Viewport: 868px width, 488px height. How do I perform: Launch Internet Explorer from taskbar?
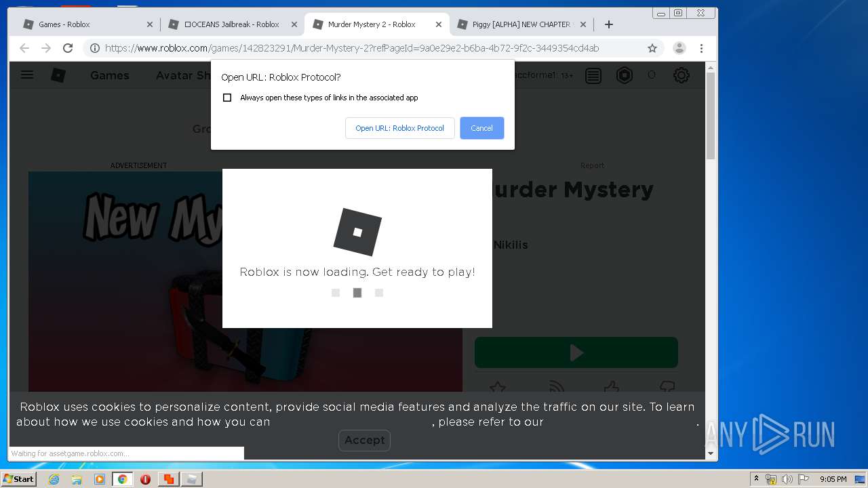[x=54, y=479]
